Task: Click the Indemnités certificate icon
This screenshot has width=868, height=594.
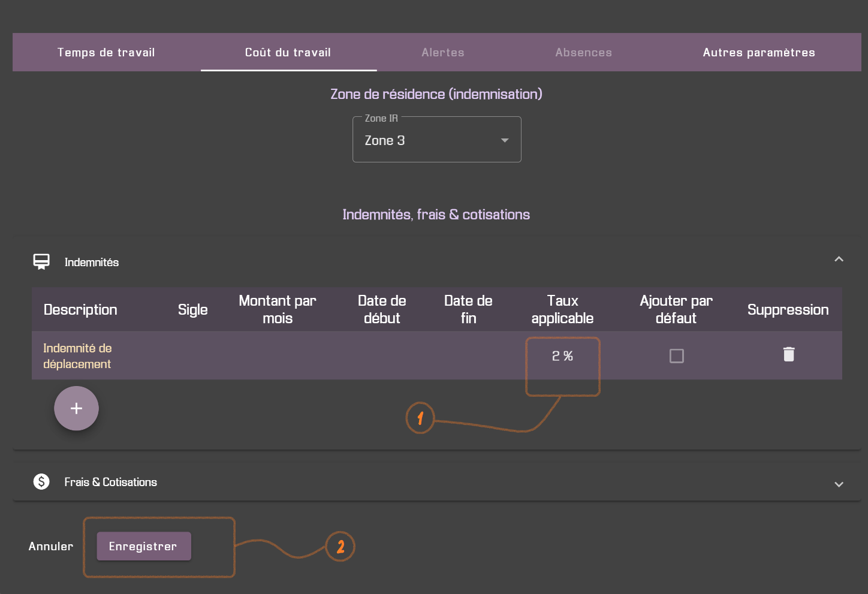Action: point(41,262)
